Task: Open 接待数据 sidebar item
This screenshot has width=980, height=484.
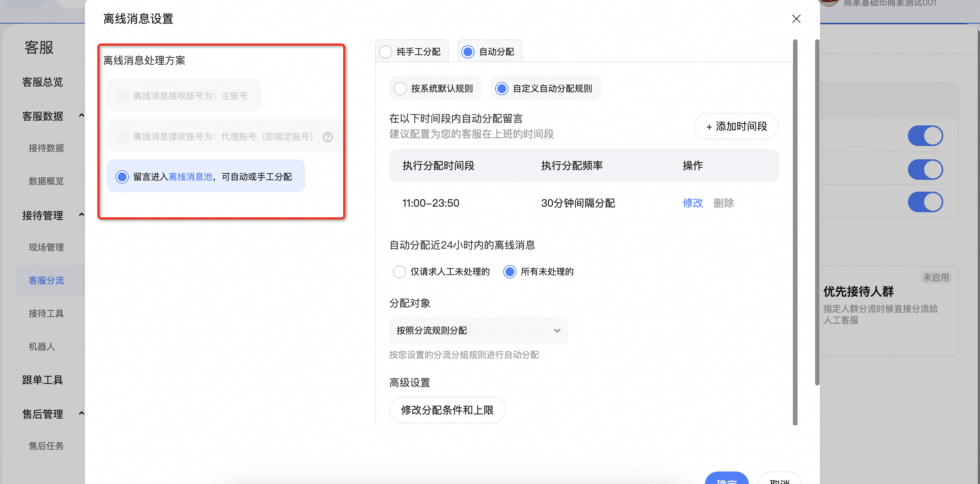Action: (46, 148)
